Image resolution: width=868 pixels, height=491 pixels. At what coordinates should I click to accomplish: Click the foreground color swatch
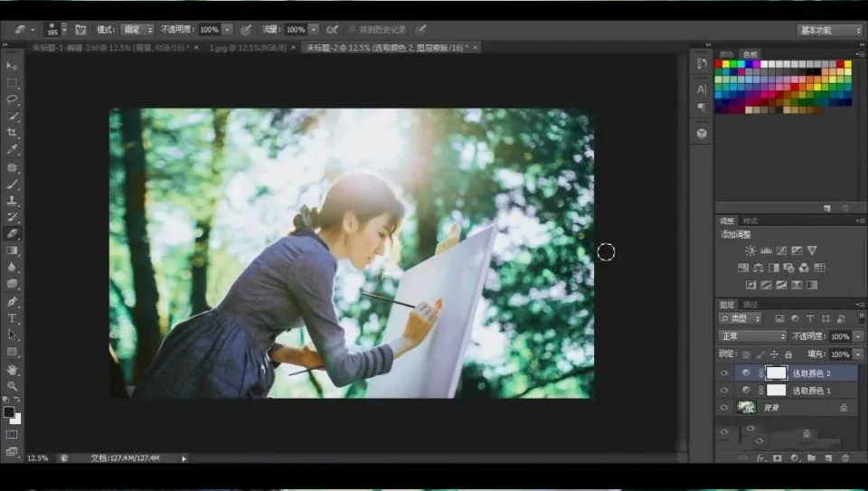tap(8, 412)
